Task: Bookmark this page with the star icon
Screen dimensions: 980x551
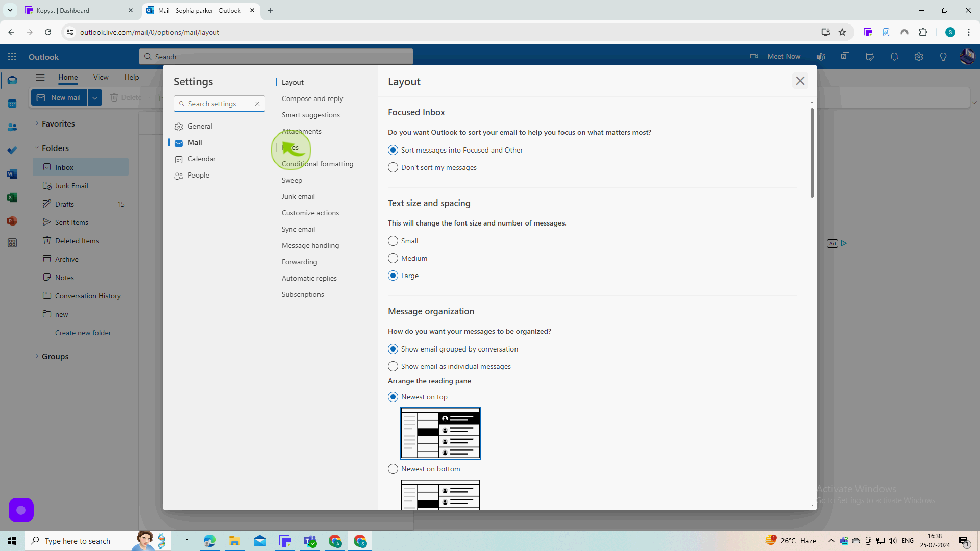Action: (x=842, y=32)
